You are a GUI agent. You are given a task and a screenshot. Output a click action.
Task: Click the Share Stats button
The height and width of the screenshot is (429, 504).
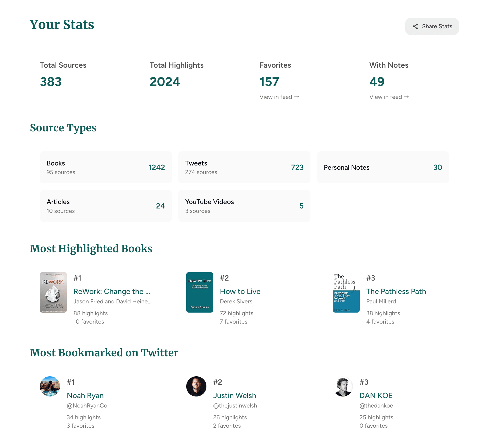(432, 26)
